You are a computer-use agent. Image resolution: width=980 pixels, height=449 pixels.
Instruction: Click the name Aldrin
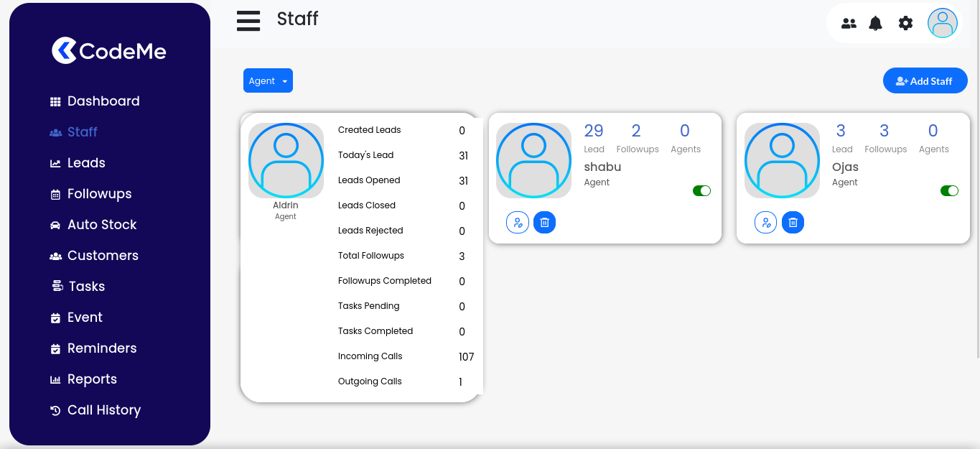click(x=286, y=205)
